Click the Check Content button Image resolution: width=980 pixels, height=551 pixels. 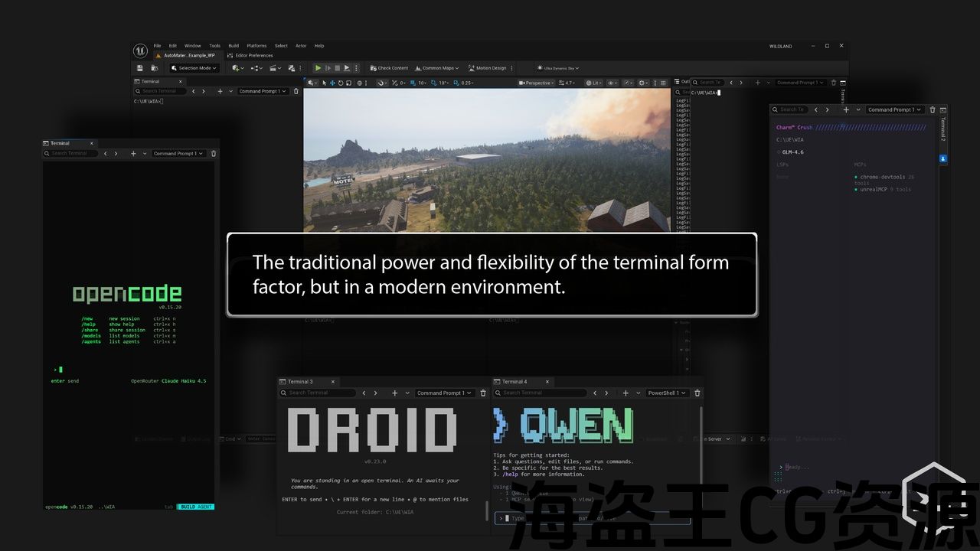(x=389, y=68)
